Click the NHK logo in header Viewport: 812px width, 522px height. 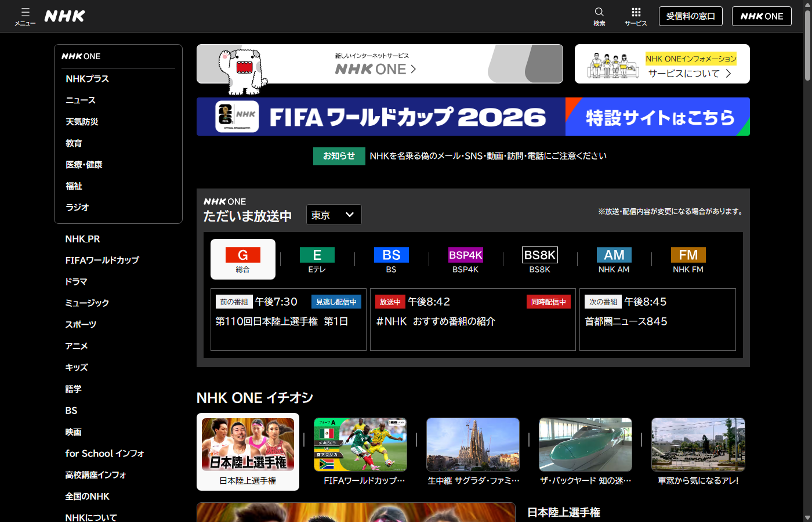(x=64, y=16)
